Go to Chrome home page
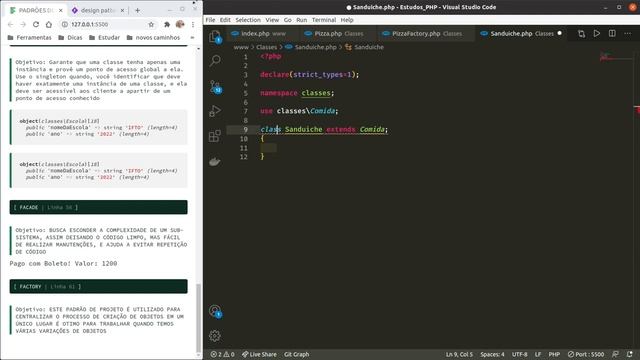The height and width of the screenshot is (360, 640). tap(49, 24)
